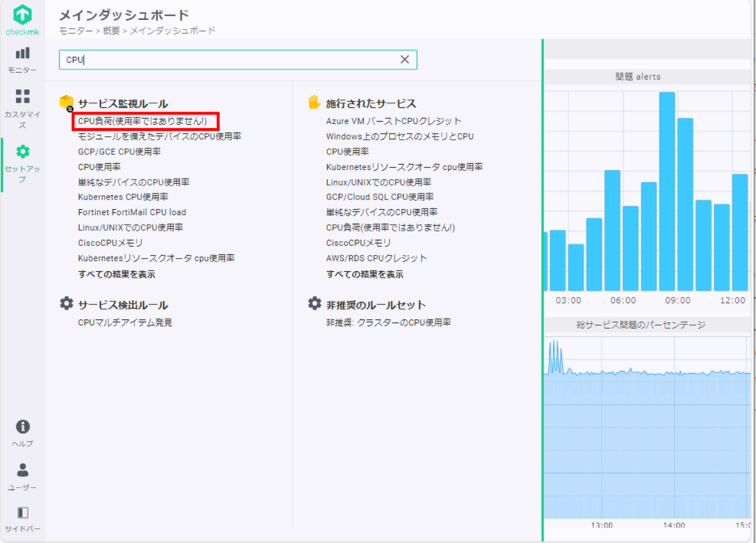Click the 施行されたサービス hand icon
Viewport: 756px width, 543px height.
(315, 103)
